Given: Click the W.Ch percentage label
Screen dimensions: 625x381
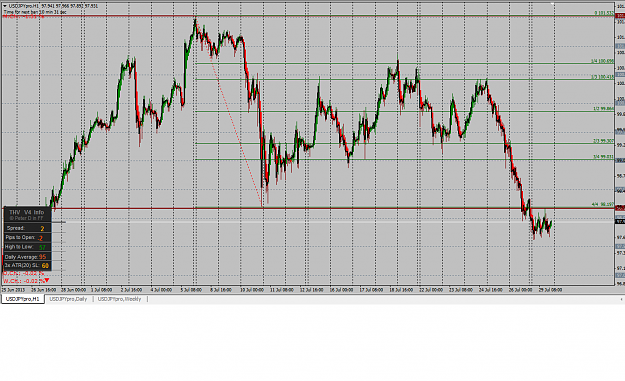Looking at the screenshot, I should 24,281.
